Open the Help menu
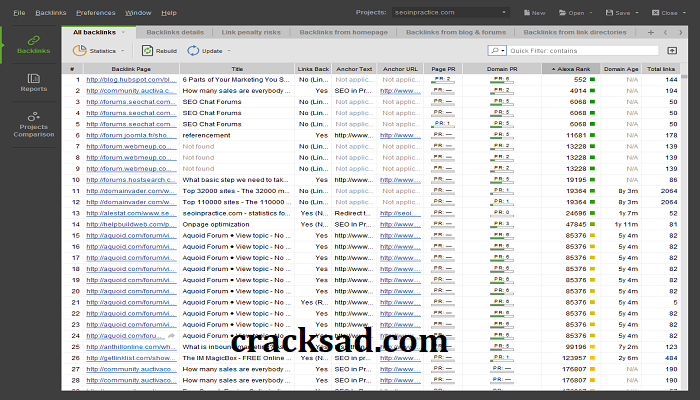This screenshot has height=400, width=700. pos(169,12)
